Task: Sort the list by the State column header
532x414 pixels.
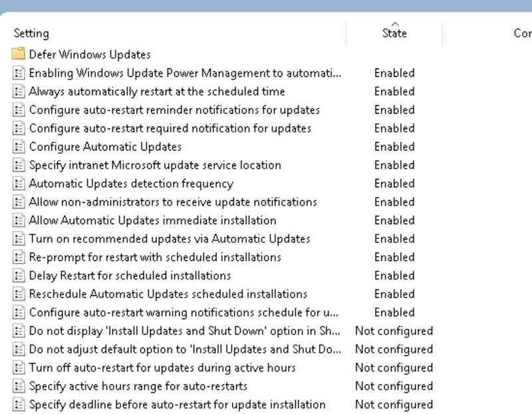Action: [x=394, y=31]
